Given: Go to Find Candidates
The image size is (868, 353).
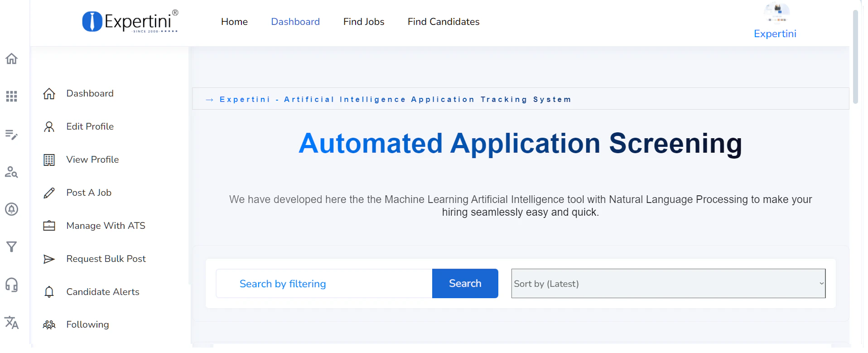Looking at the screenshot, I should (444, 22).
